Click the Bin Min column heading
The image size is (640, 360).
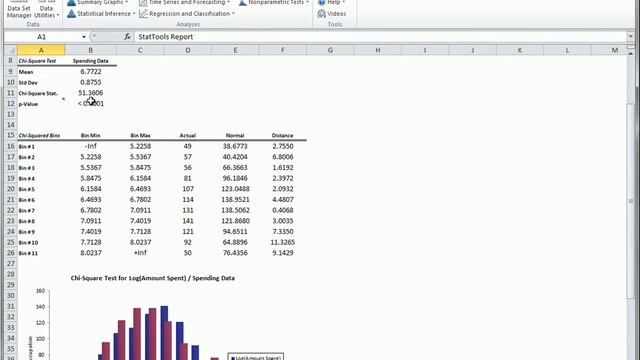click(x=91, y=136)
